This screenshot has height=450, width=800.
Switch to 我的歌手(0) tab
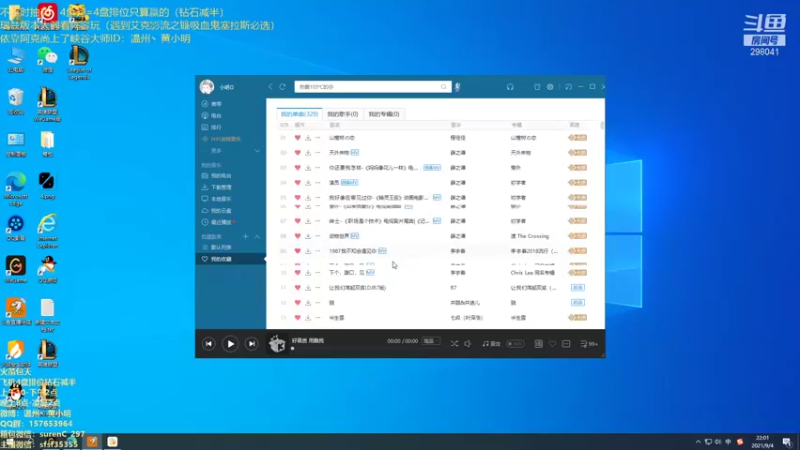click(x=342, y=114)
